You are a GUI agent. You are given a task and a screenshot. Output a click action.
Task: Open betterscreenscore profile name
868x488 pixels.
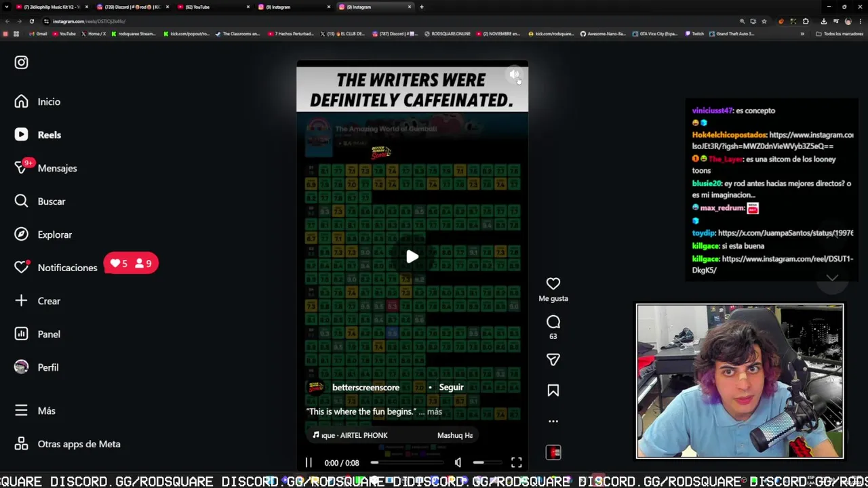point(366,388)
